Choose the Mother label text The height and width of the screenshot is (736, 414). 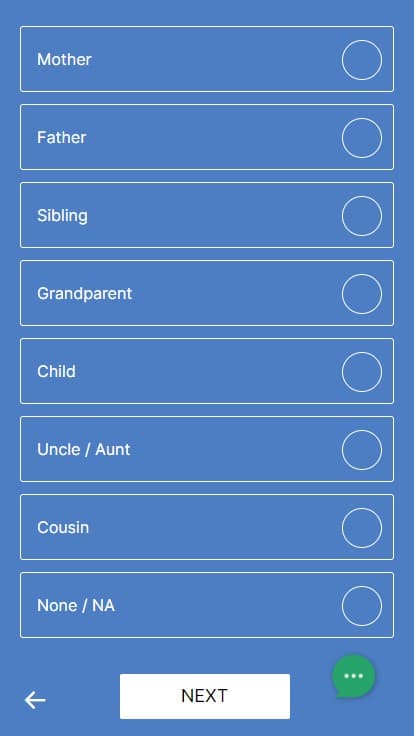(64, 59)
